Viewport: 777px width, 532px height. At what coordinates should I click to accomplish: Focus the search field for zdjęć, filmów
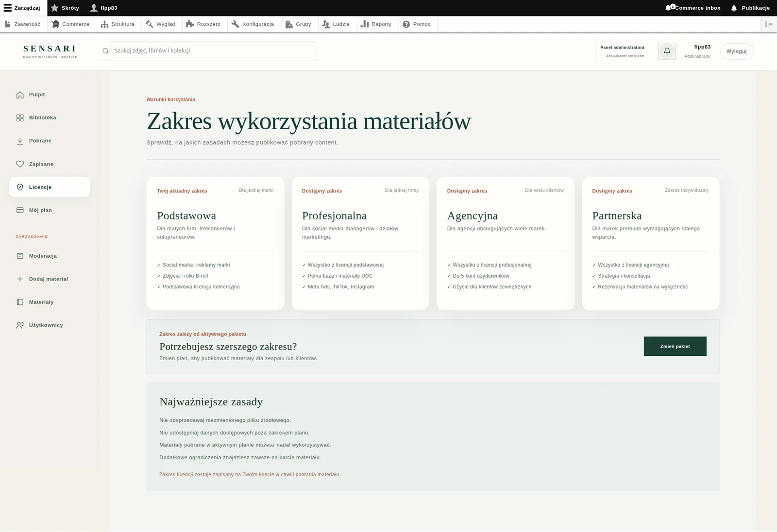click(x=214, y=50)
